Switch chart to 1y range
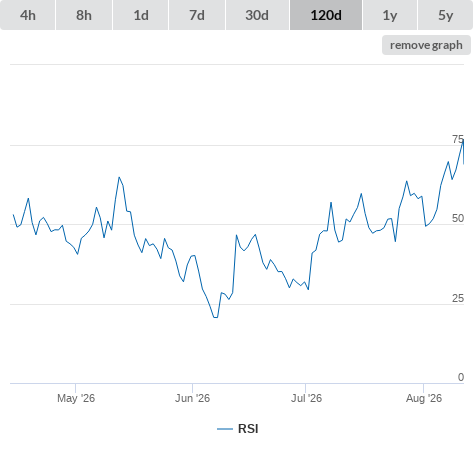 390,15
